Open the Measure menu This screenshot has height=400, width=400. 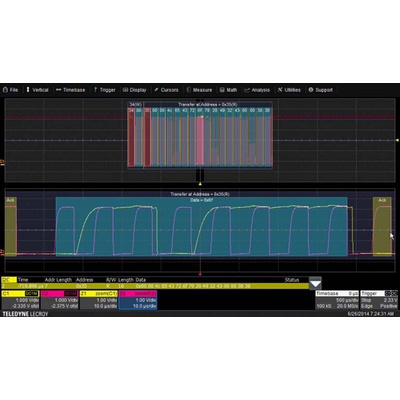coord(199,90)
